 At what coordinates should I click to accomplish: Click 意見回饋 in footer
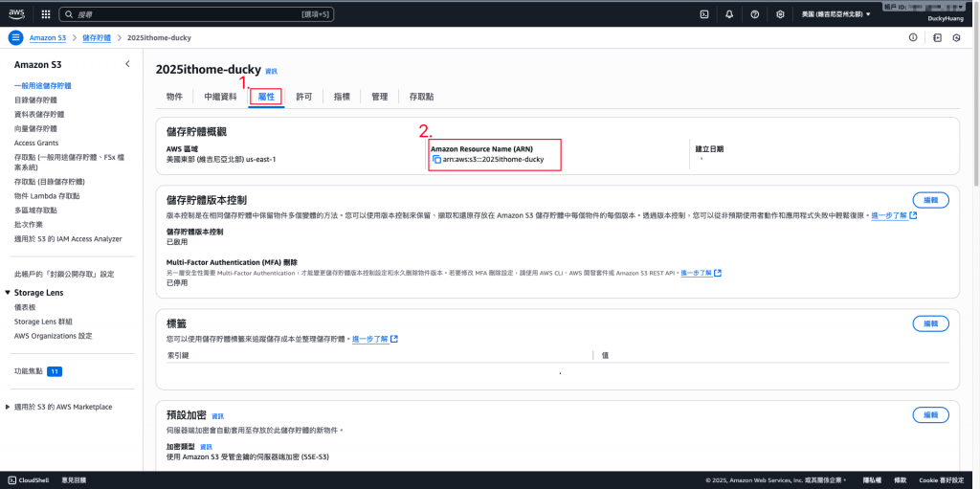click(x=73, y=480)
